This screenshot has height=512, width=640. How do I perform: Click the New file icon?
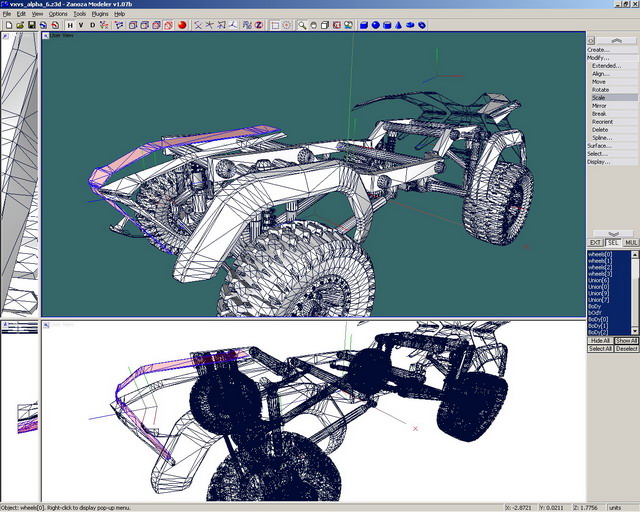tap(7, 25)
